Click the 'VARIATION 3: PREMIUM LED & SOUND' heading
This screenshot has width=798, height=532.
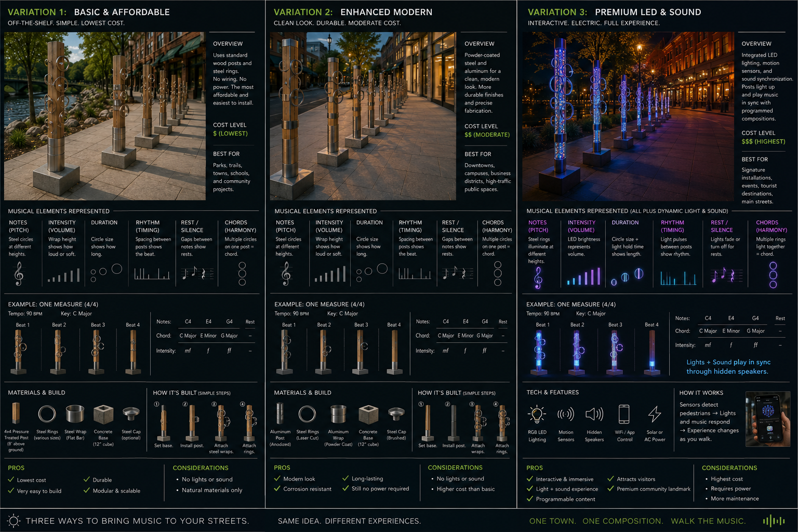[x=614, y=12]
